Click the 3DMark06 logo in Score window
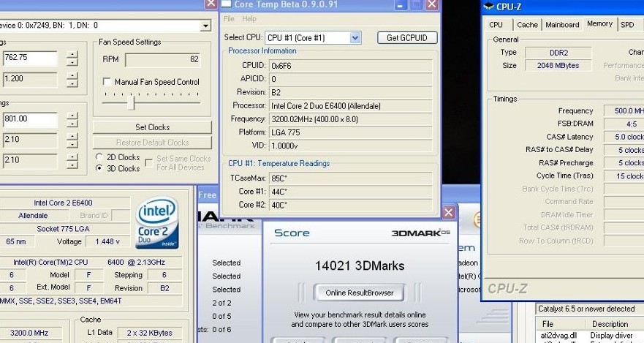 pos(420,233)
